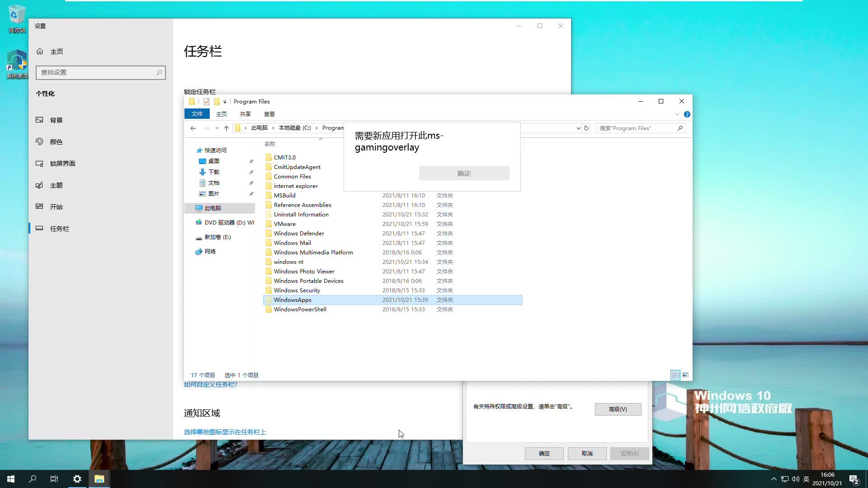
Task: Show hidden system tray icons
Action: (774, 479)
